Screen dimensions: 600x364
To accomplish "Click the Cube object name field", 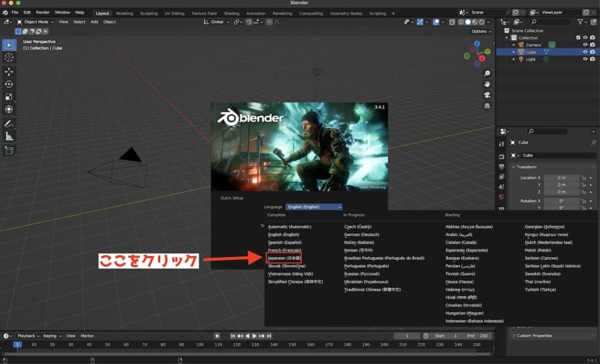I will point(558,155).
